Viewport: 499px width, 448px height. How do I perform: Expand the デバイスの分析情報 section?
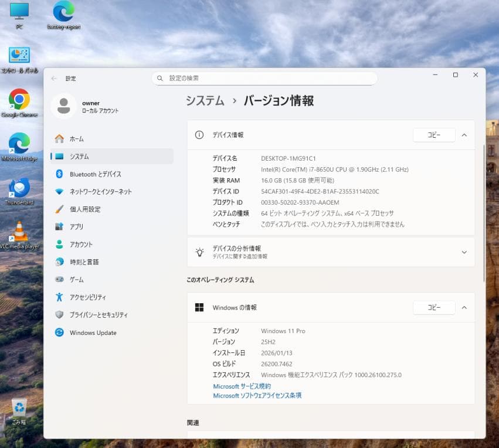[x=331, y=252]
